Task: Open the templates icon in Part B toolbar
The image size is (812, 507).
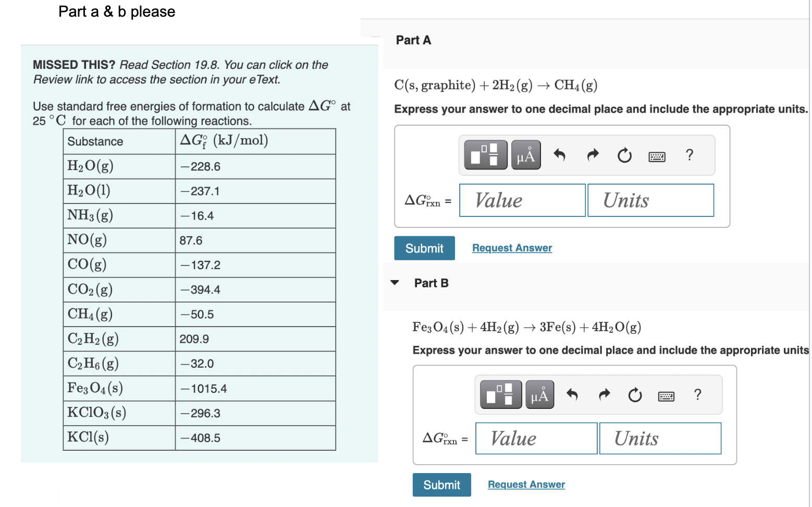Action: coord(499,394)
